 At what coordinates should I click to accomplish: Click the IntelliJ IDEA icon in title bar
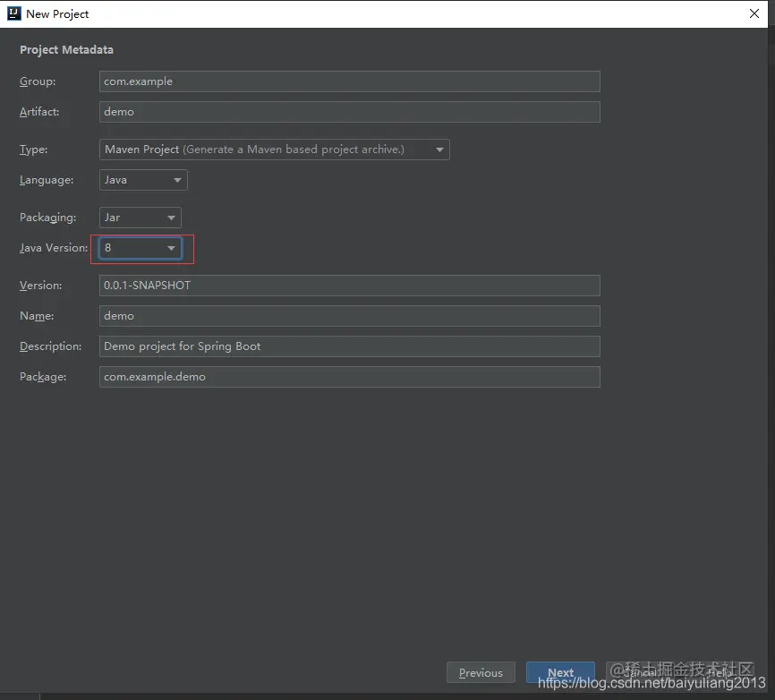pyautogui.click(x=13, y=13)
